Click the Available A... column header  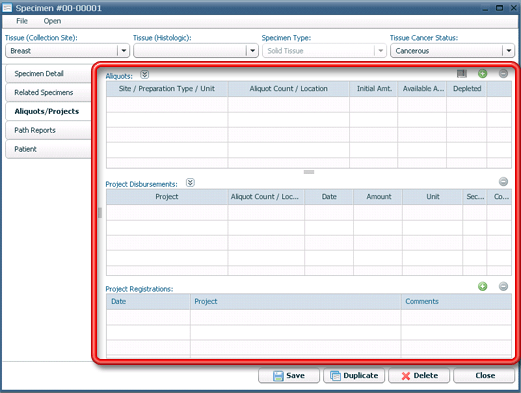[x=422, y=89]
